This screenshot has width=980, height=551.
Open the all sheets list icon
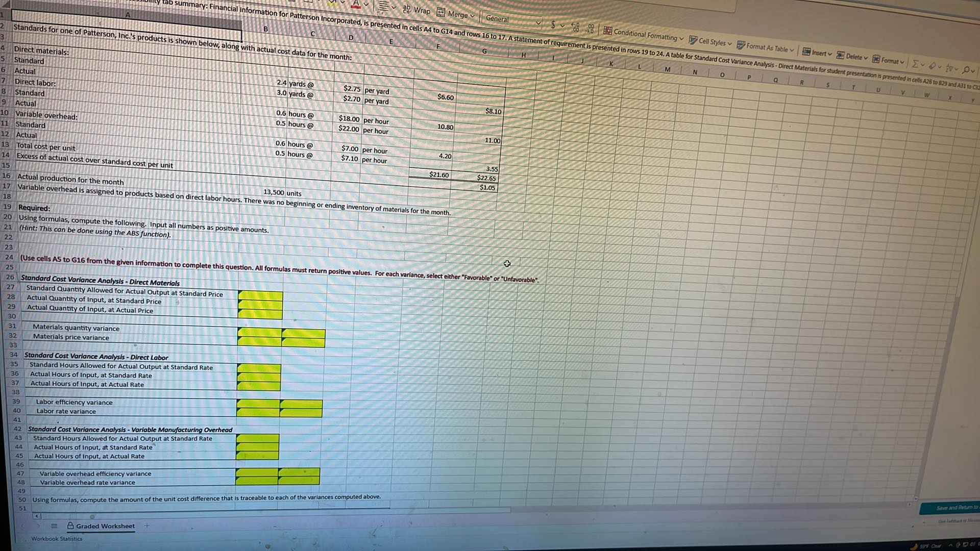(54, 526)
